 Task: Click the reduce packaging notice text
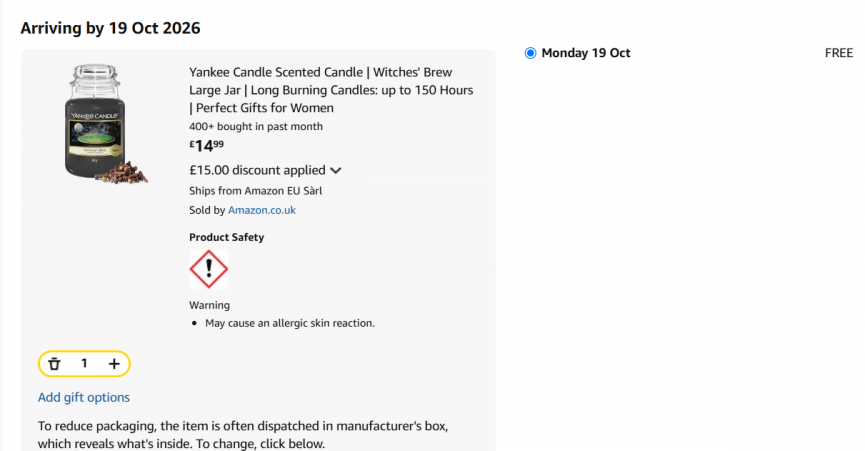[x=243, y=434]
